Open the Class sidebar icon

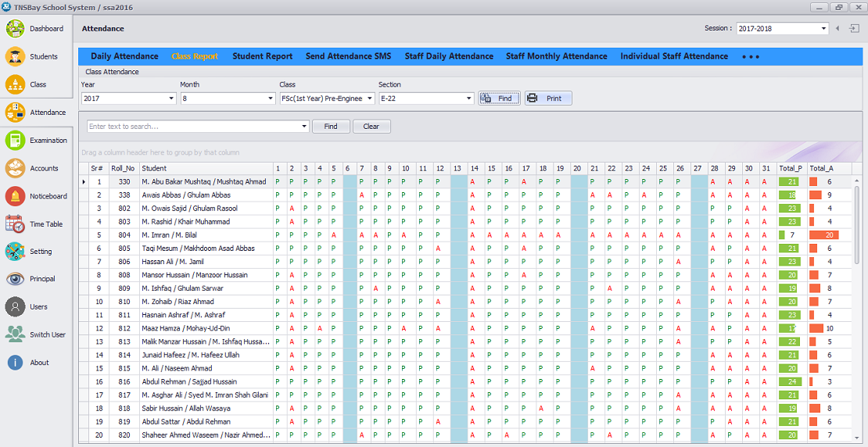pos(16,84)
